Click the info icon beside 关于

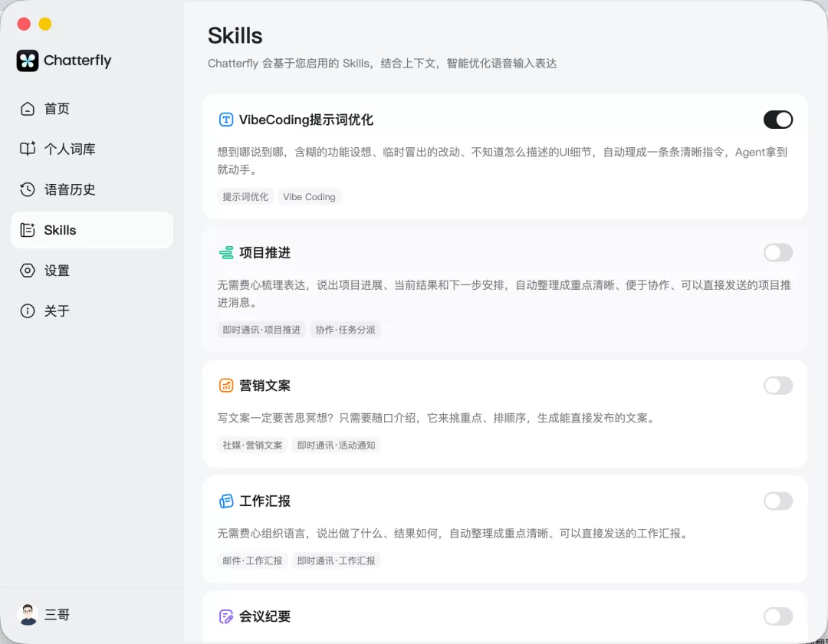coord(28,311)
